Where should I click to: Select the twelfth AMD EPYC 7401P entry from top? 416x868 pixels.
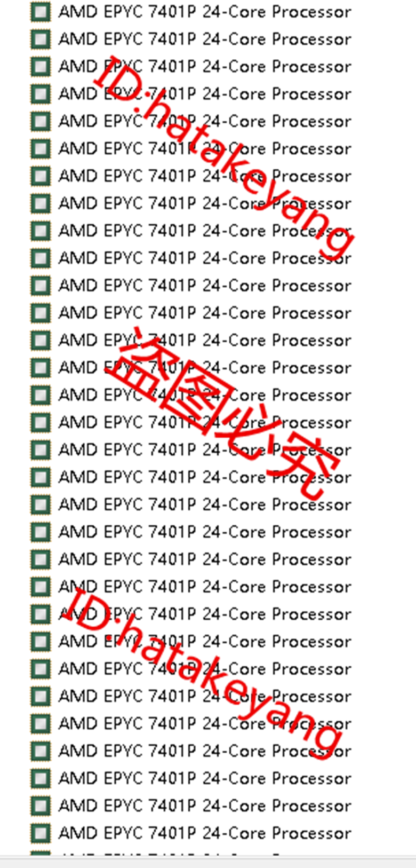[x=205, y=313]
